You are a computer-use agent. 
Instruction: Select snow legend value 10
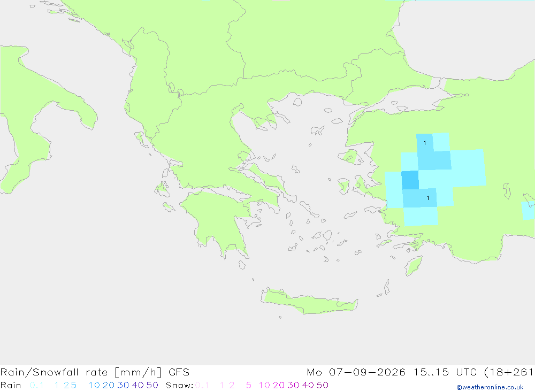point(264,385)
